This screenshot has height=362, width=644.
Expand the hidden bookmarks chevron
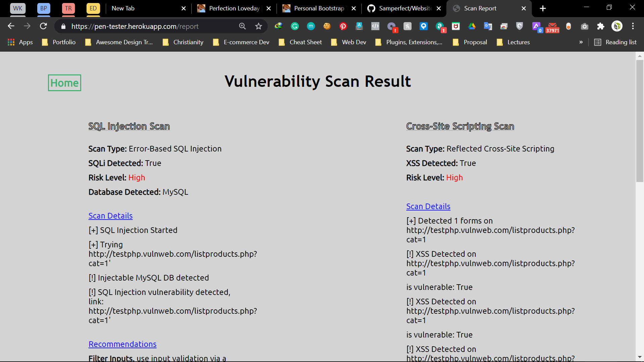click(x=581, y=42)
